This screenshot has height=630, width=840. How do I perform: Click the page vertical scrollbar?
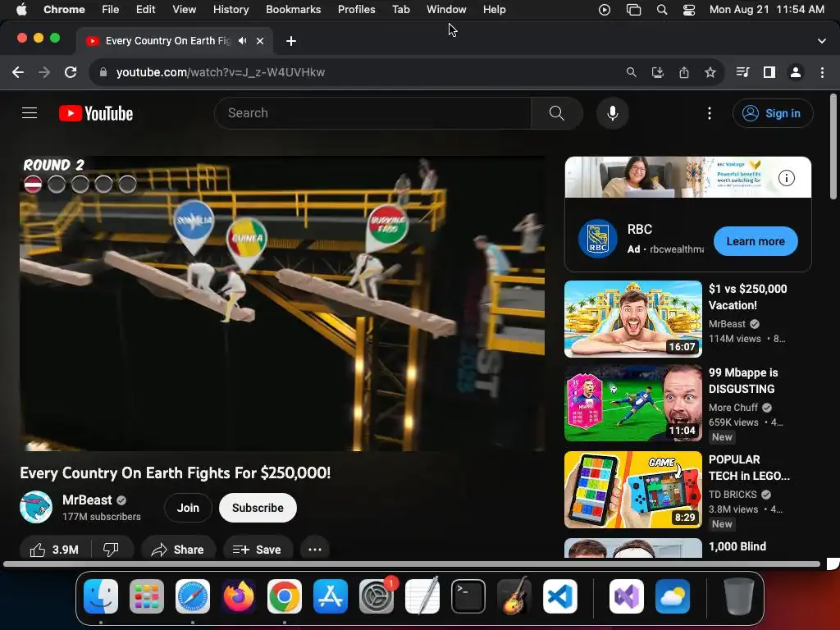(x=833, y=146)
